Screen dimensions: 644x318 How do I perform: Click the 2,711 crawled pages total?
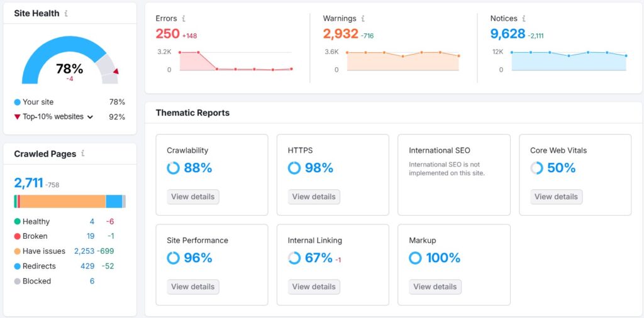[x=28, y=183]
